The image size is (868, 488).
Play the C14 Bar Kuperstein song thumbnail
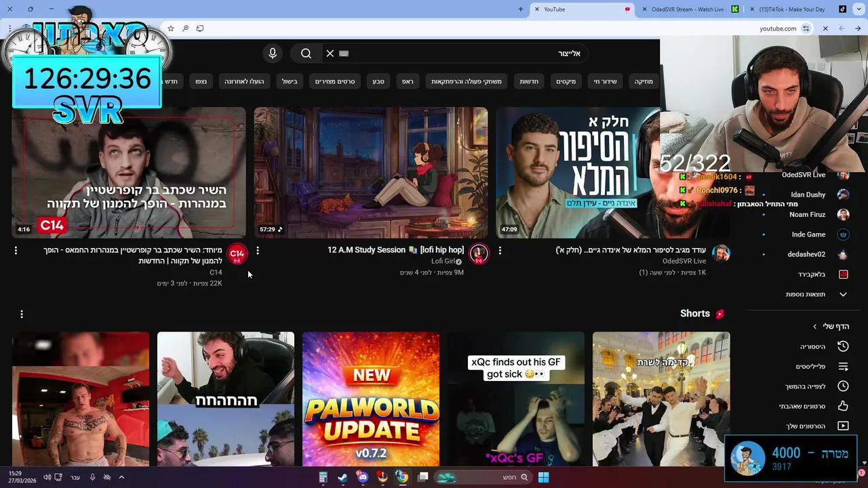[x=129, y=172]
